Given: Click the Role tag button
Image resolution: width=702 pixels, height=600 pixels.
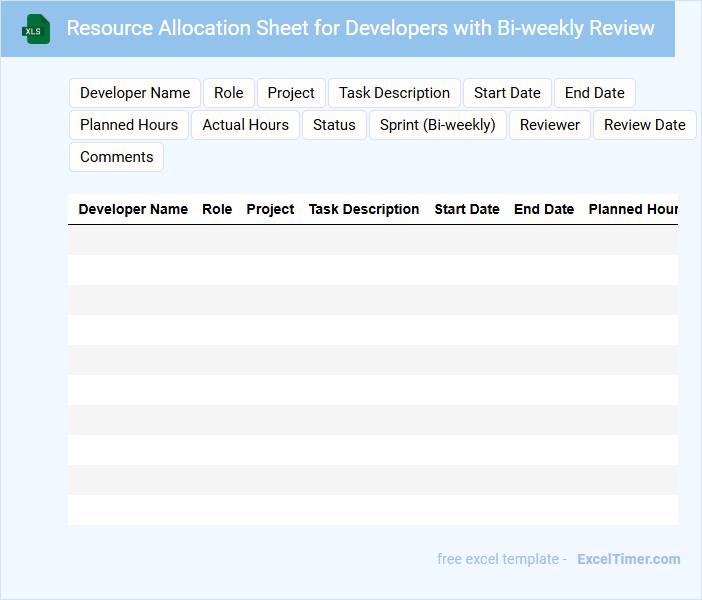Looking at the screenshot, I should coord(228,93).
